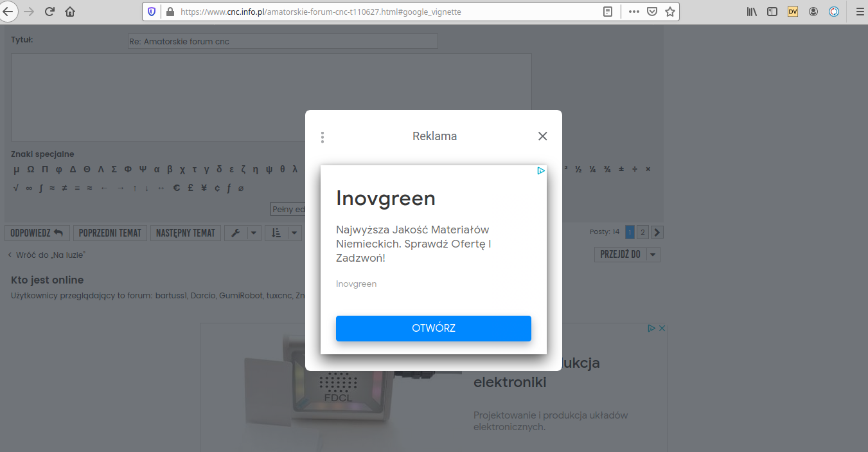Screen dimensions: 868x452
Task: Click the OTWÓRZ button
Action: point(434,328)
